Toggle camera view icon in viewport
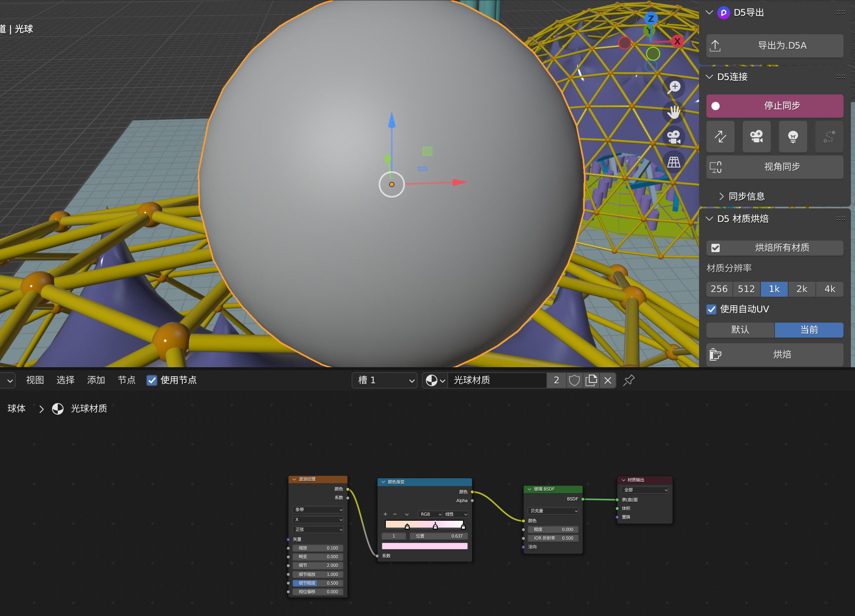 click(674, 137)
